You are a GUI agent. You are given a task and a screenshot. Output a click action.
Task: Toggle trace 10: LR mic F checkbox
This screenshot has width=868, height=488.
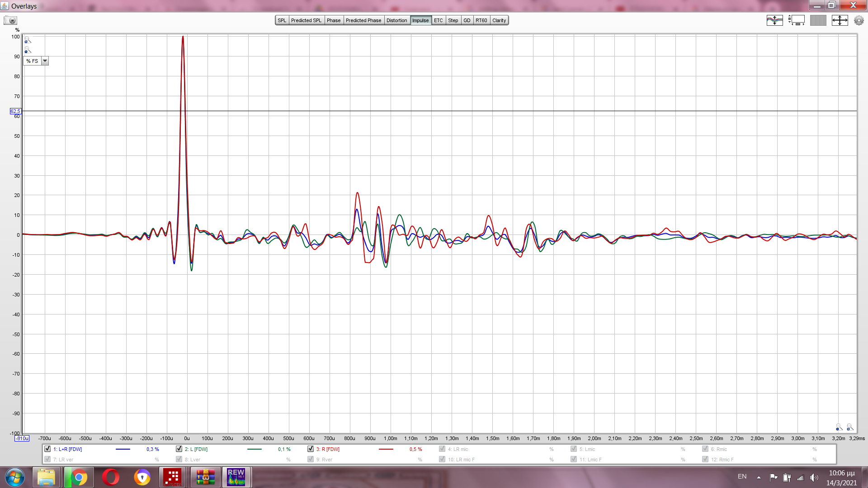pyautogui.click(x=442, y=459)
